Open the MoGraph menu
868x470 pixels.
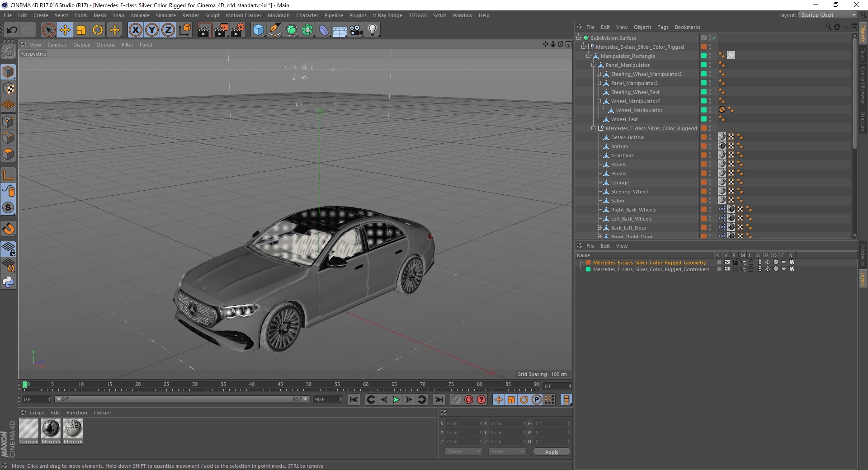click(278, 15)
